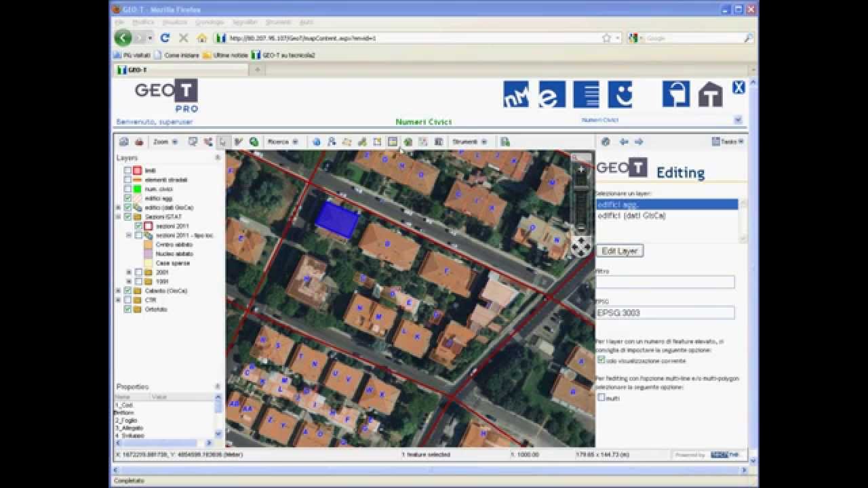Click the blue forward arrow in Editing panel
This screenshot has width=868, height=488.
[639, 142]
